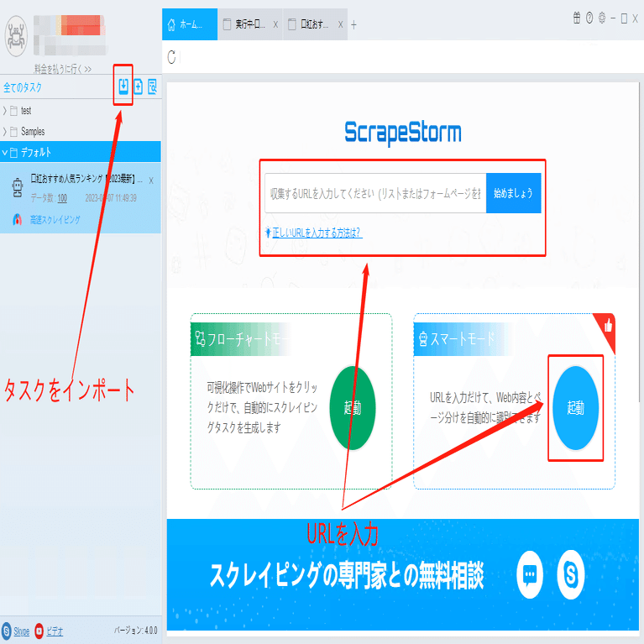The height and width of the screenshot is (644, 644).
Task: Switch to the 実行中 tab
Action: [x=249, y=24]
